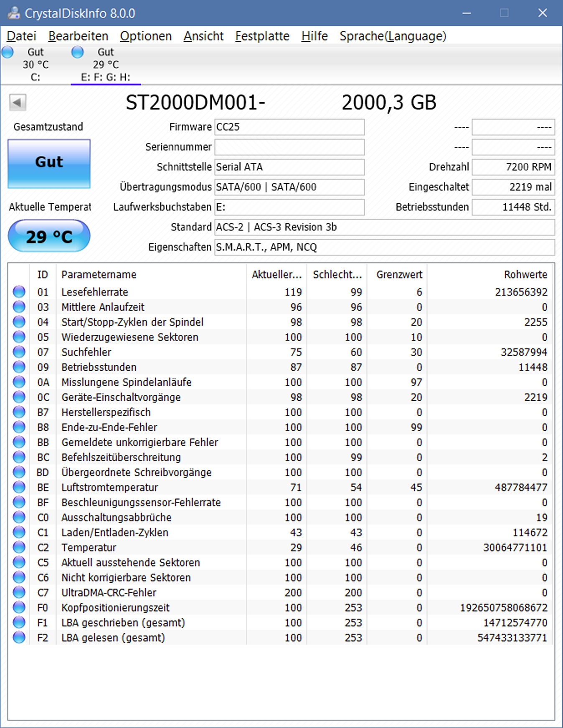Click the status orb for Befehlszeitüberschreitung
Viewport: 563px width, 728px height.
19,457
